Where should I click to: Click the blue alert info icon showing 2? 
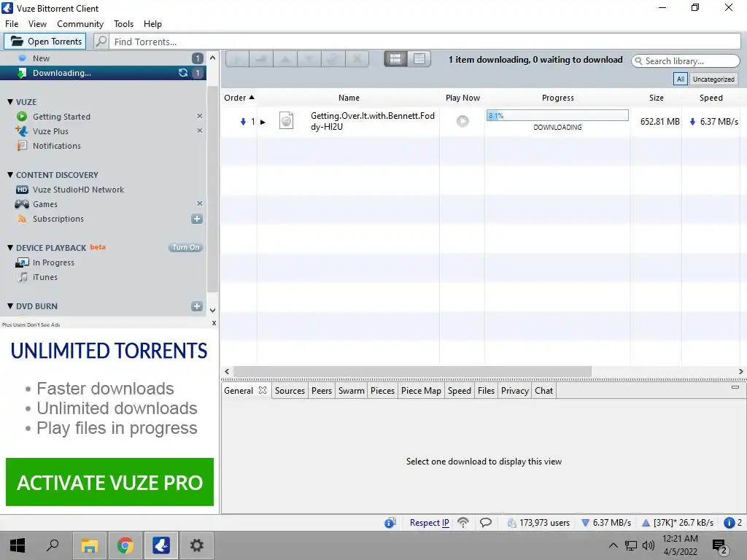coord(729,522)
